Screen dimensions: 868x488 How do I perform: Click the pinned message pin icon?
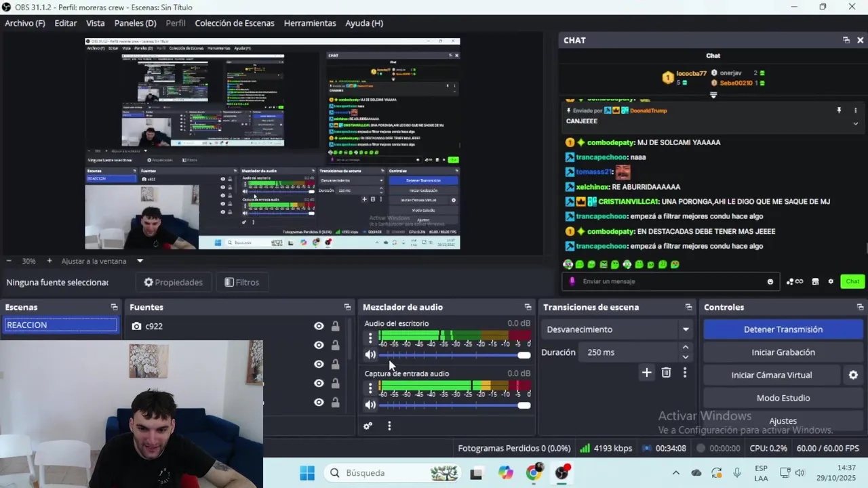pos(839,110)
